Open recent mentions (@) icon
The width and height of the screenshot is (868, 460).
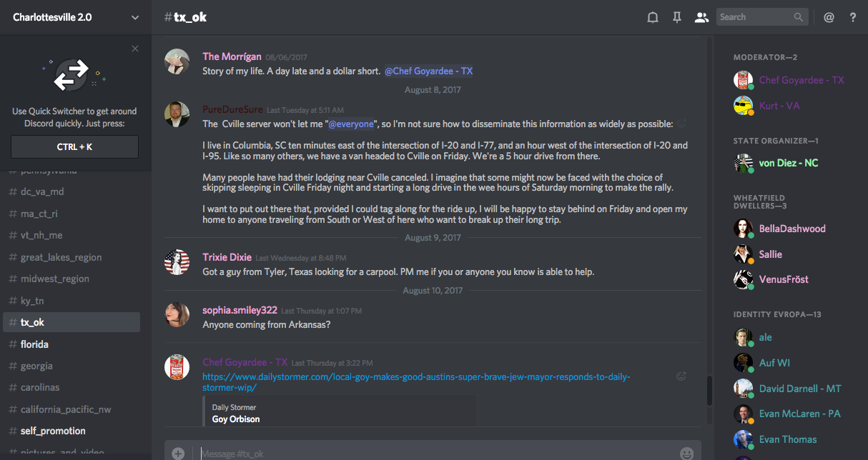click(829, 17)
